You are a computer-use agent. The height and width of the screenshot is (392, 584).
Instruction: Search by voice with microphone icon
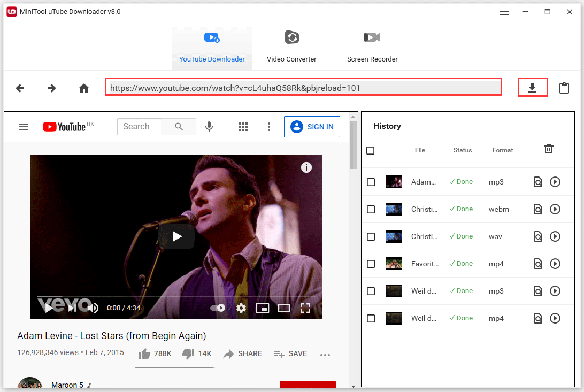click(209, 127)
